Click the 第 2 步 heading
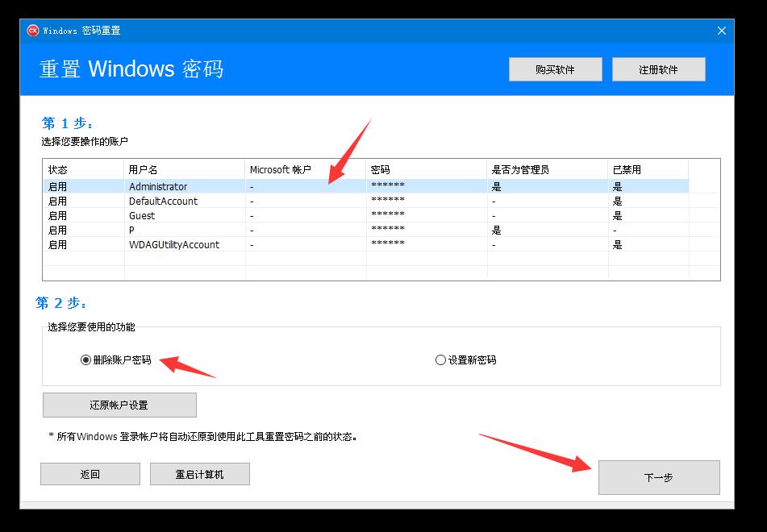Image resolution: width=767 pixels, height=532 pixels. click(61, 303)
